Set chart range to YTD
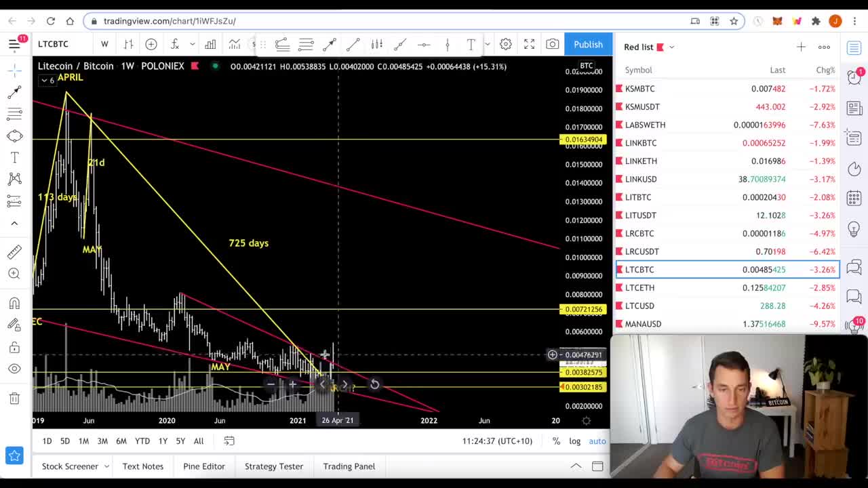The width and height of the screenshot is (868, 488). [142, 441]
